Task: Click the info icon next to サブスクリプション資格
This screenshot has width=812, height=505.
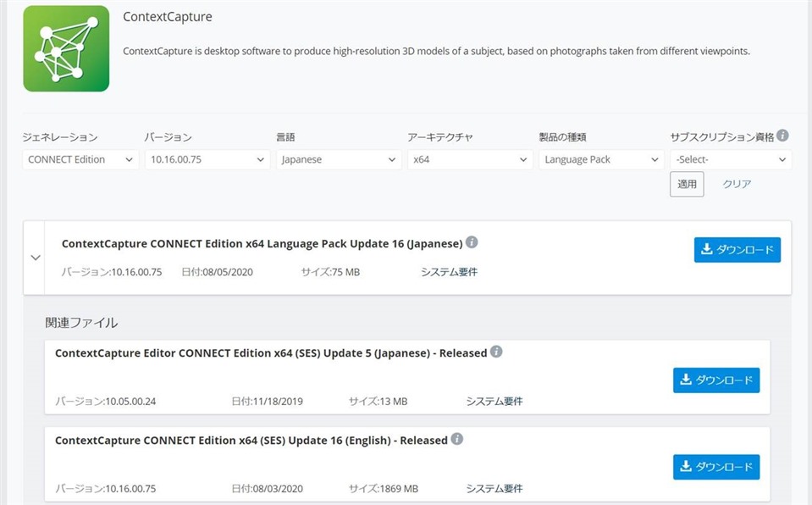Action: 781,134
